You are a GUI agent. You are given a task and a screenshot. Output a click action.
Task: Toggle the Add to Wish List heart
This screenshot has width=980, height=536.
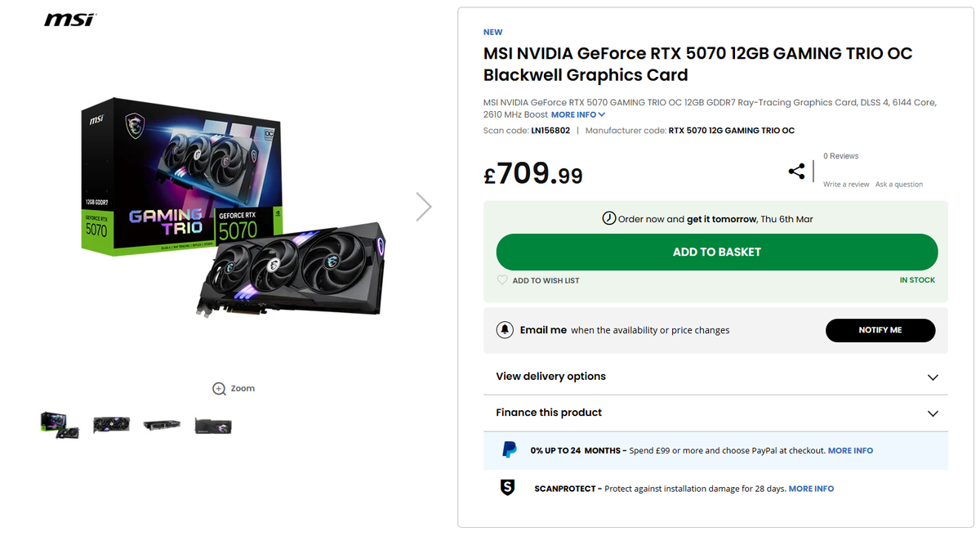click(x=503, y=279)
